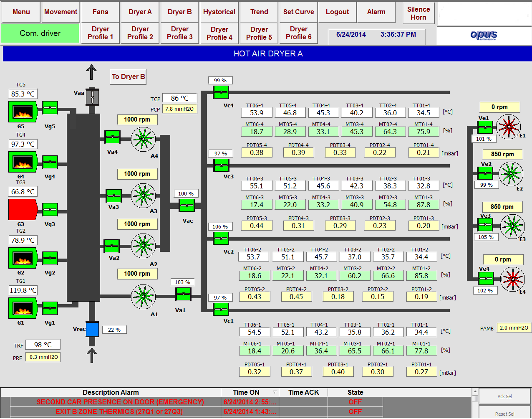
Task: Select the Vaa gray damper
Action: pyautogui.click(x=92, y=97)
